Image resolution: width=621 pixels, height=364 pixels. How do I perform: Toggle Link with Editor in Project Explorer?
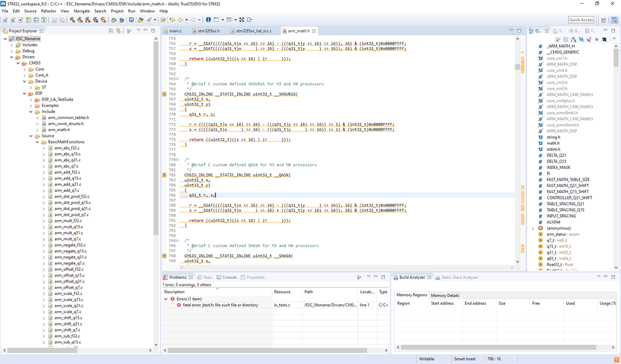point(118,30)
